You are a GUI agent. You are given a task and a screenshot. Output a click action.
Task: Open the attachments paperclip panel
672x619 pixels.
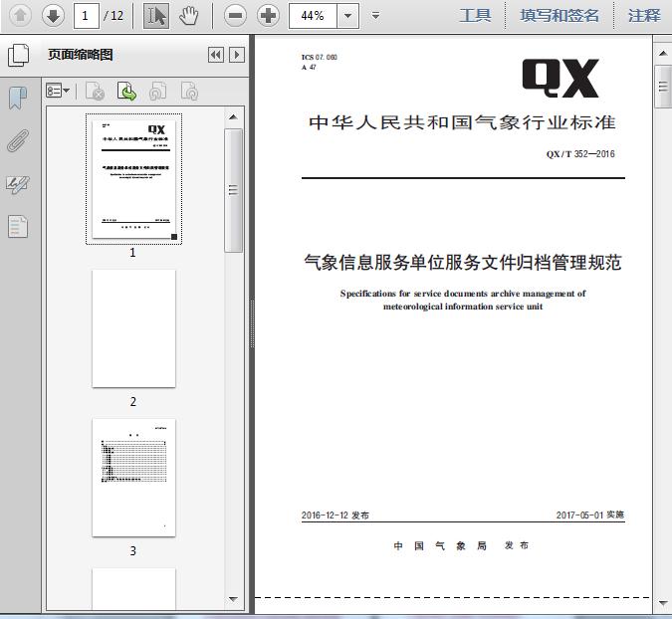[x=18, y=140]
